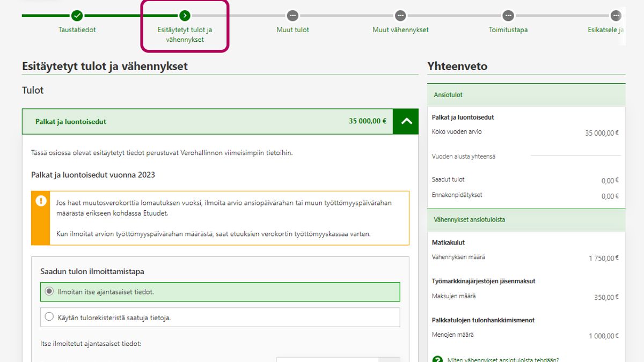Click the current step arrow circle icon
644x362 pixels.
pos(185,16)
